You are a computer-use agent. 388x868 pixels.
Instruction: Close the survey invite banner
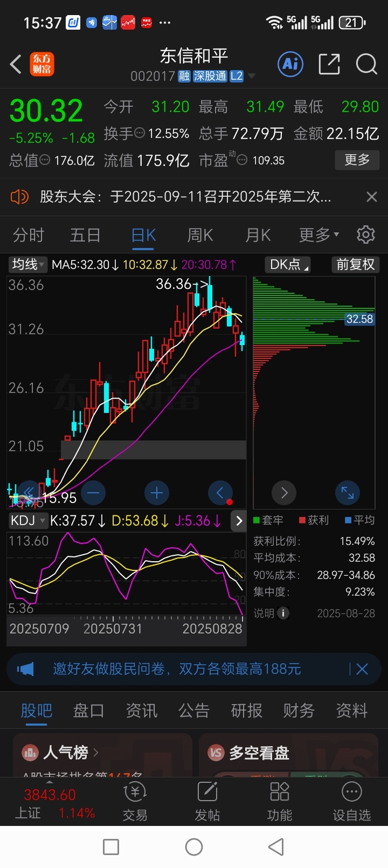click(362, 669)
